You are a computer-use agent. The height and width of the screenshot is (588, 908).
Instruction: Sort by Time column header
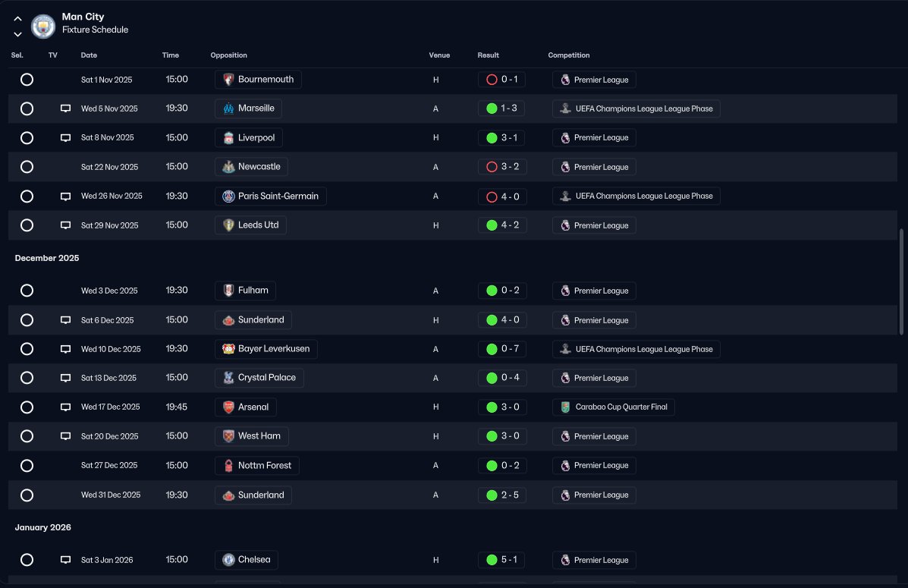click(x=170, y=55)
